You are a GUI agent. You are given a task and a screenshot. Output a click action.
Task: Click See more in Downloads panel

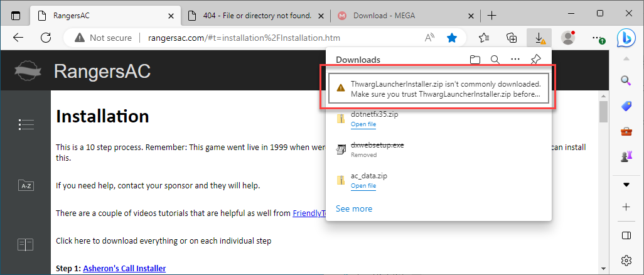[x=354, y=208]
